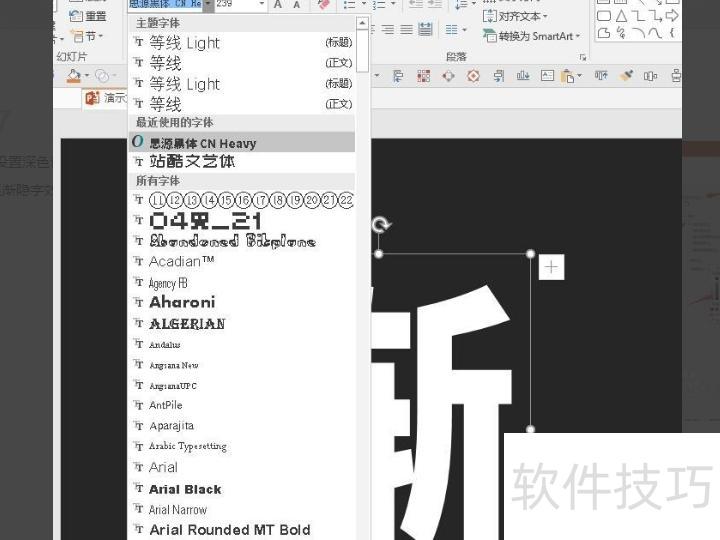The height and width of the screenshot is (540, 720).
Task: Click the font size field showing 239
Action: [x=236, y=4]
